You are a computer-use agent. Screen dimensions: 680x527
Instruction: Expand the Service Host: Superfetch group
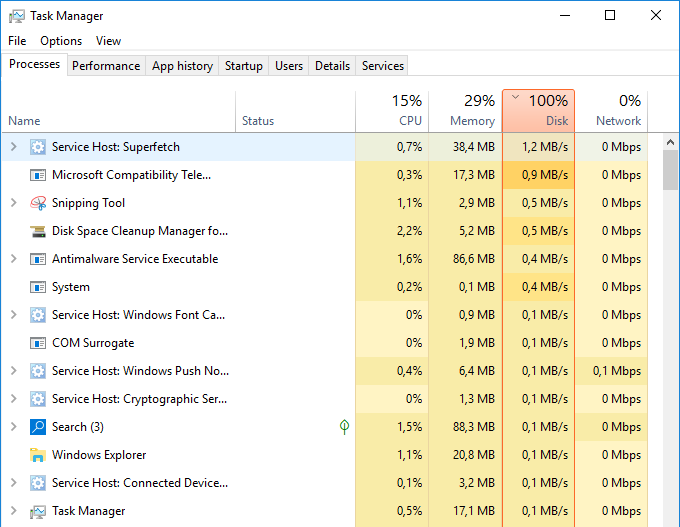click(14, 147)
